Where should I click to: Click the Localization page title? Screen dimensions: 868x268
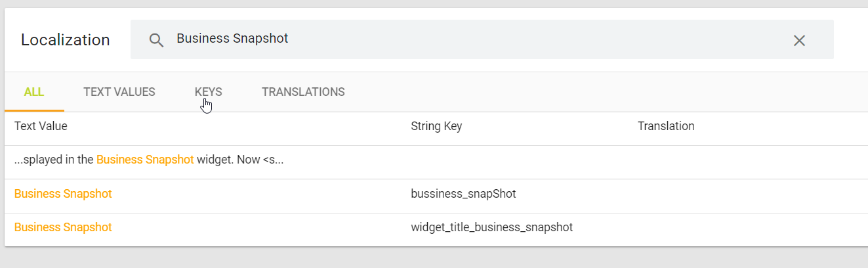point(66,40)
